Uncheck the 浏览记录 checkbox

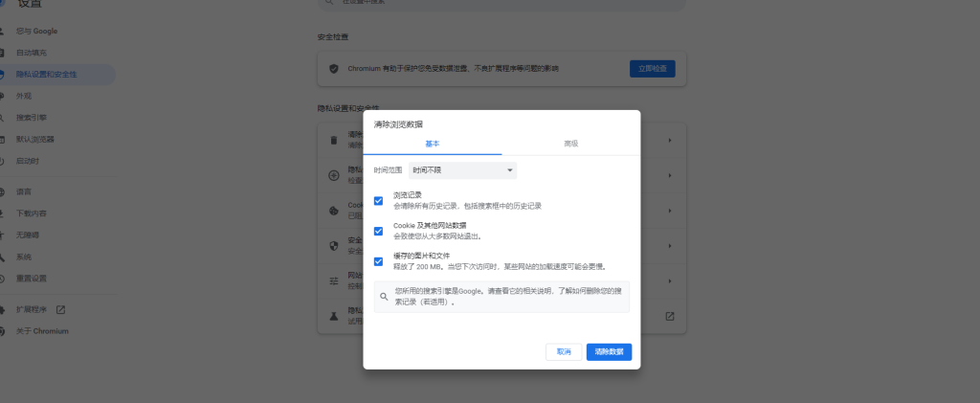tap(379, 201)
